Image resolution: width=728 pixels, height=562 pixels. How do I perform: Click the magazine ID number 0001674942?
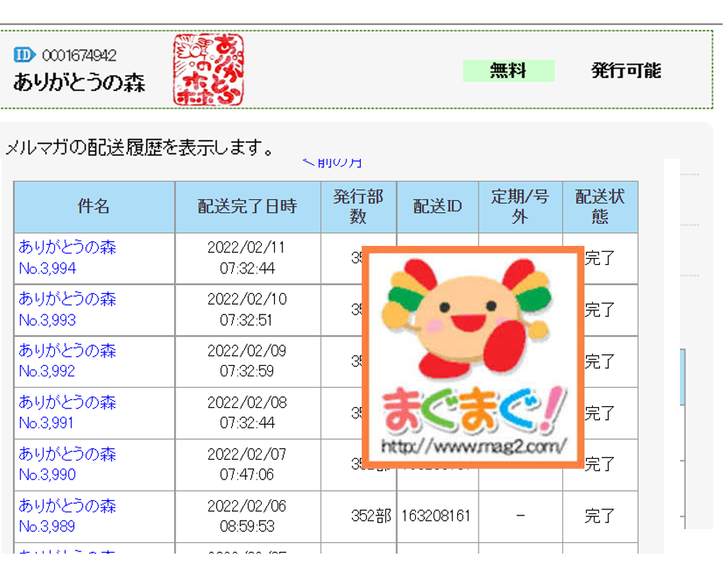click(x=79, y=56)
